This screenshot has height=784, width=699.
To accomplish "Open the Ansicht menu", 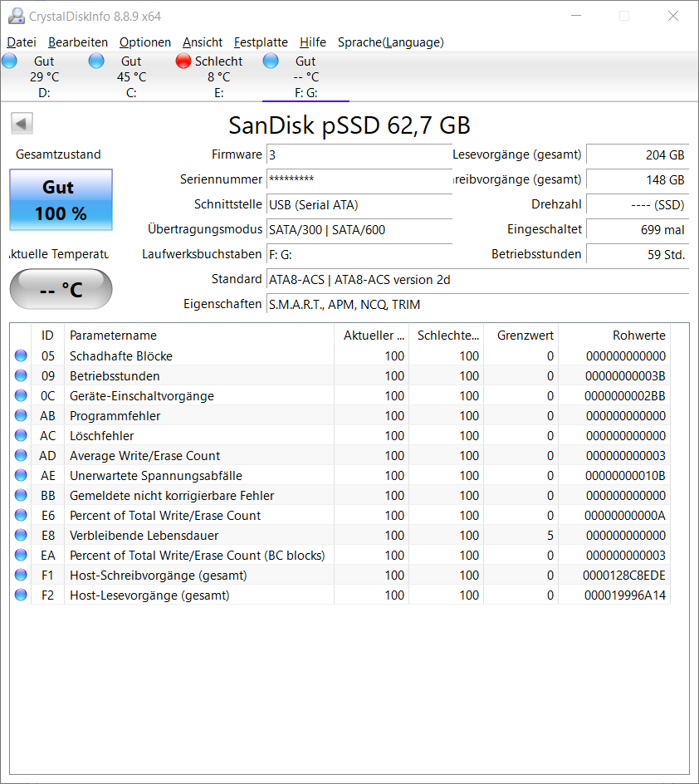I will coord(203,42).
